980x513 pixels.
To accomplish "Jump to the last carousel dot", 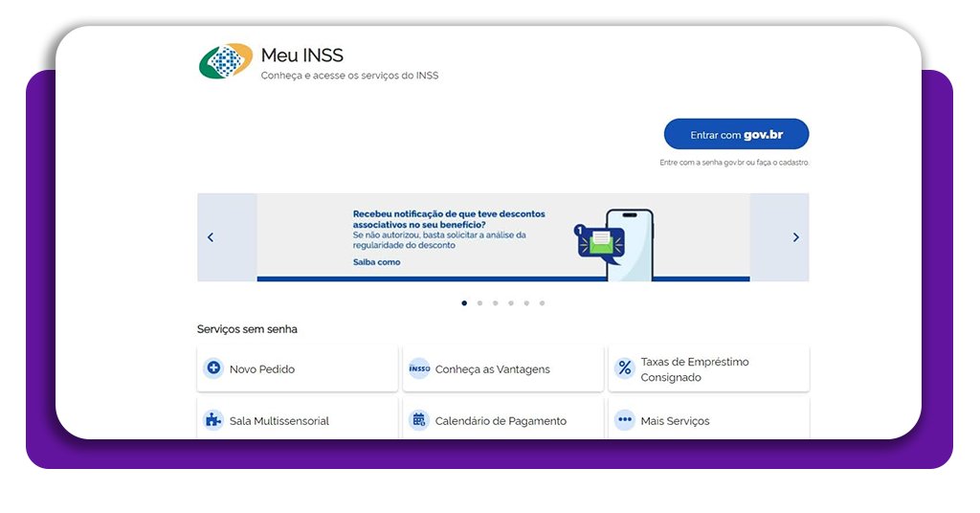I will pyautogui.click(x=542, y=302).
